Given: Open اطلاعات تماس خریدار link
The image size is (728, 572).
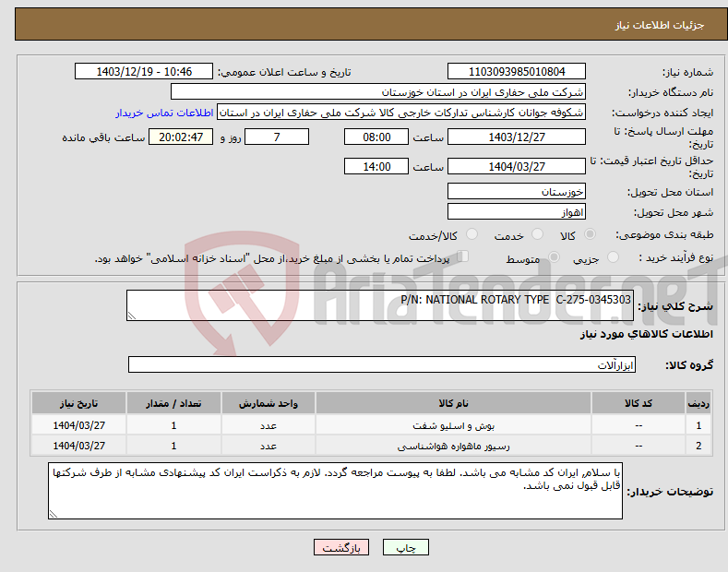Looking at the screenshot, I should [x=164, y=113].
